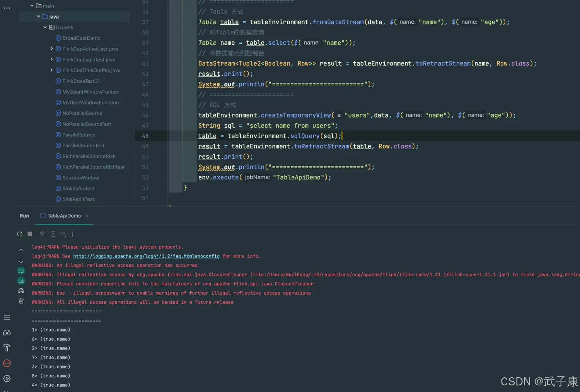
Task: Open the Build hammer tool window
Action: (7, 348)
